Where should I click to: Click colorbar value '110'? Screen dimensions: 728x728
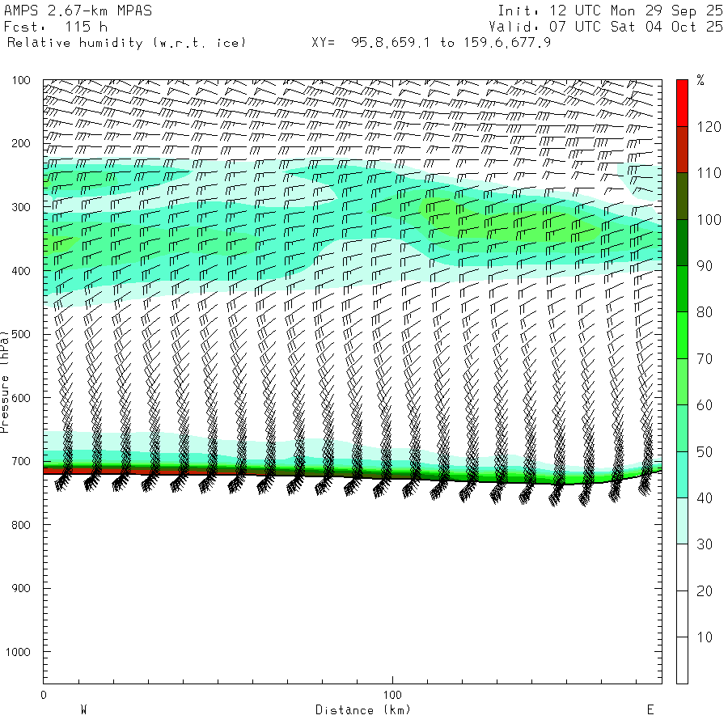pos(709,173)
